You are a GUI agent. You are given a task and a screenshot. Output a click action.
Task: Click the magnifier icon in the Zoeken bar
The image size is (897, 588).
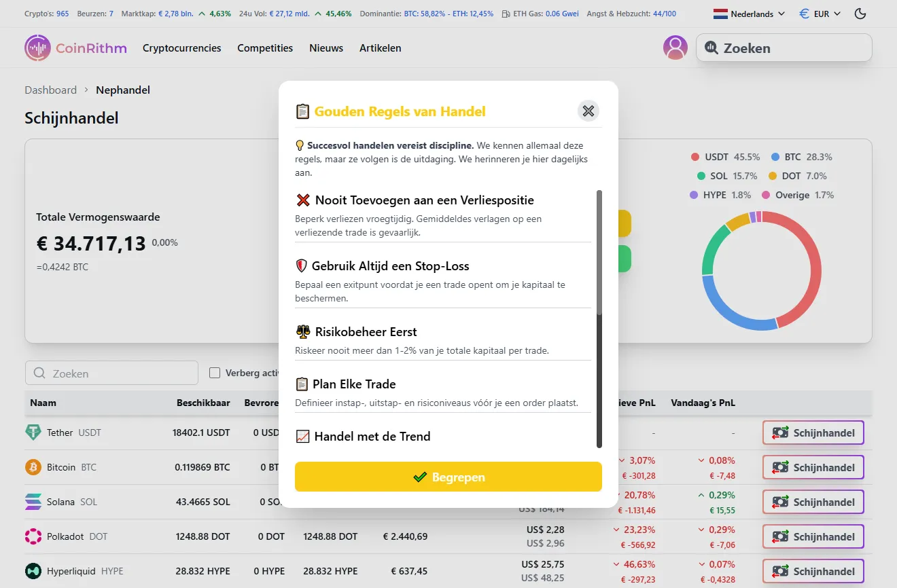[x=712, y=48]
